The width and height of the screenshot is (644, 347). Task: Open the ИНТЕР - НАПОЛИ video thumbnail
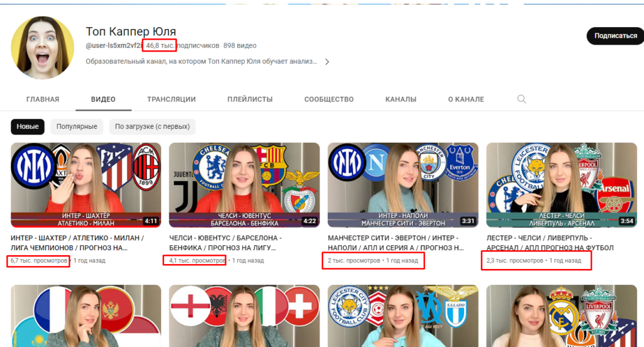point(403,185)
